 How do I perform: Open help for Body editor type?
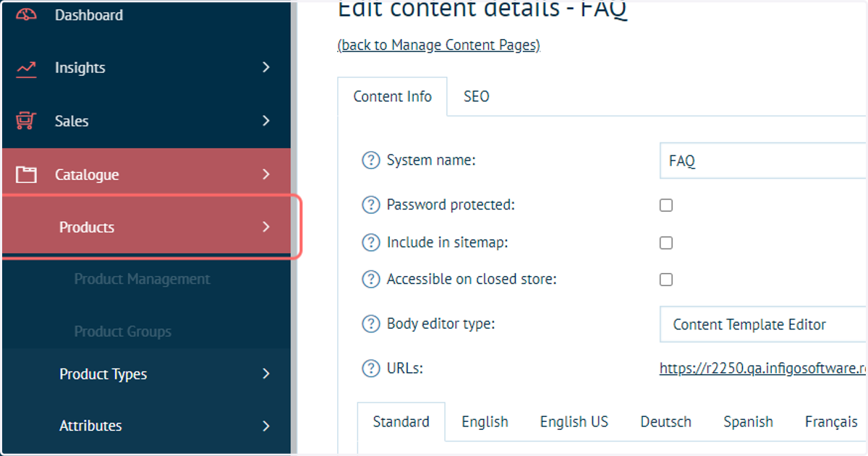point(370,324)
